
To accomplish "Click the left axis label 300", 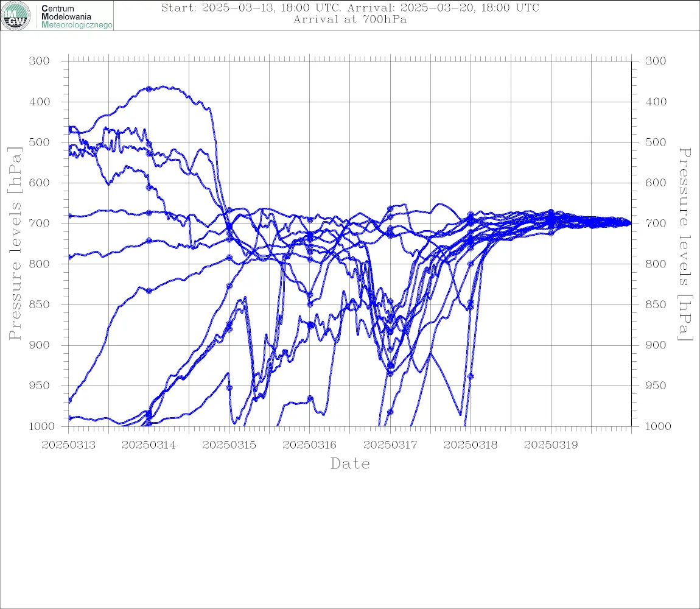I will (40, 61).
